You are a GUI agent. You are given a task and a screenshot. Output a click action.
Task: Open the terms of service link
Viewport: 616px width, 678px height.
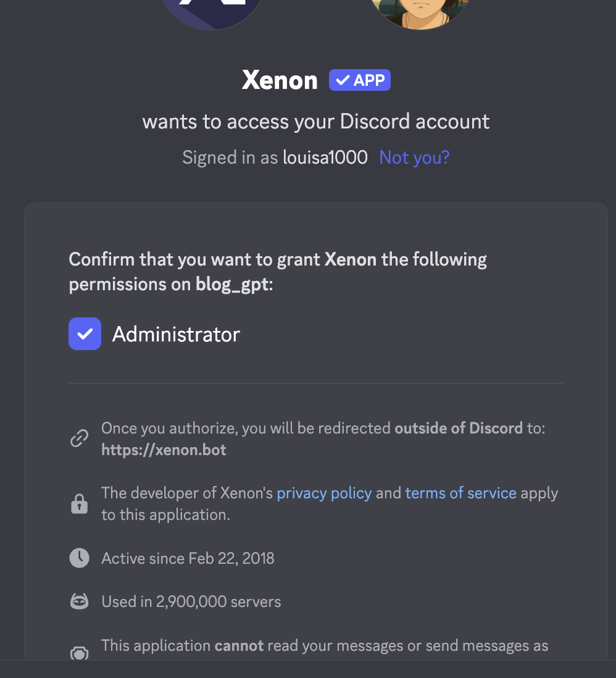pyautogui.click(x=460, y=493)
